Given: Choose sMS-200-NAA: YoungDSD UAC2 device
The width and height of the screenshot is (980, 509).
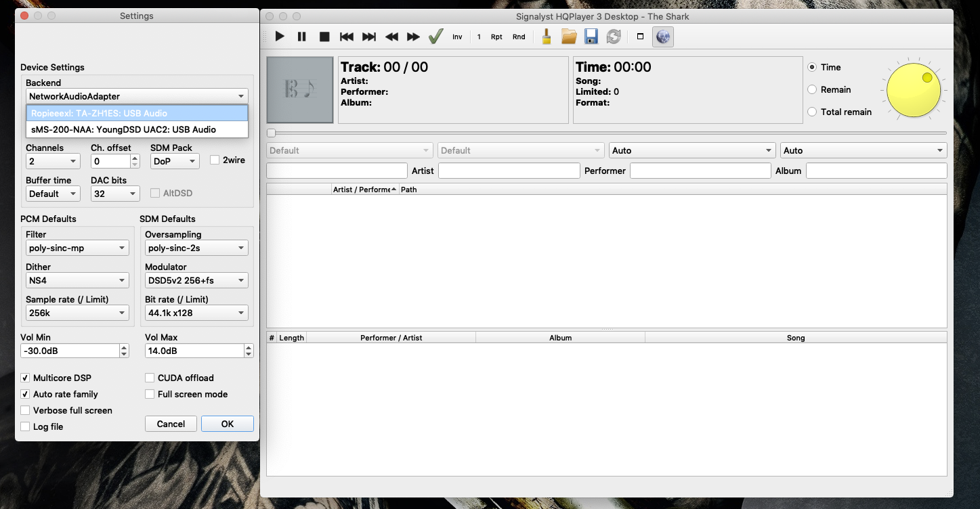Looking at the screenshot, I should pos(137,129).
